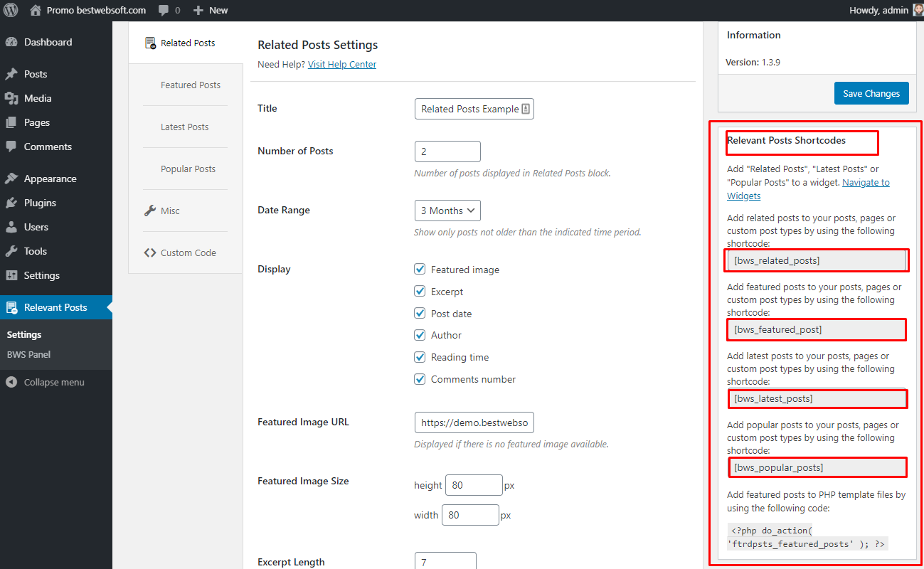Click the Appearance brush icon
The width and height of the screenshot is (924, 569).
tap(11, 179)
